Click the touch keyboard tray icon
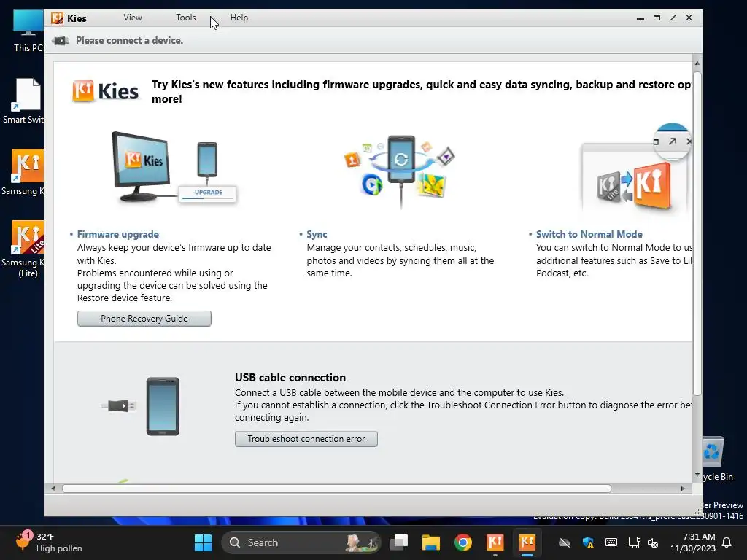This screenshot has height=560, width=747. coord(611,542)
